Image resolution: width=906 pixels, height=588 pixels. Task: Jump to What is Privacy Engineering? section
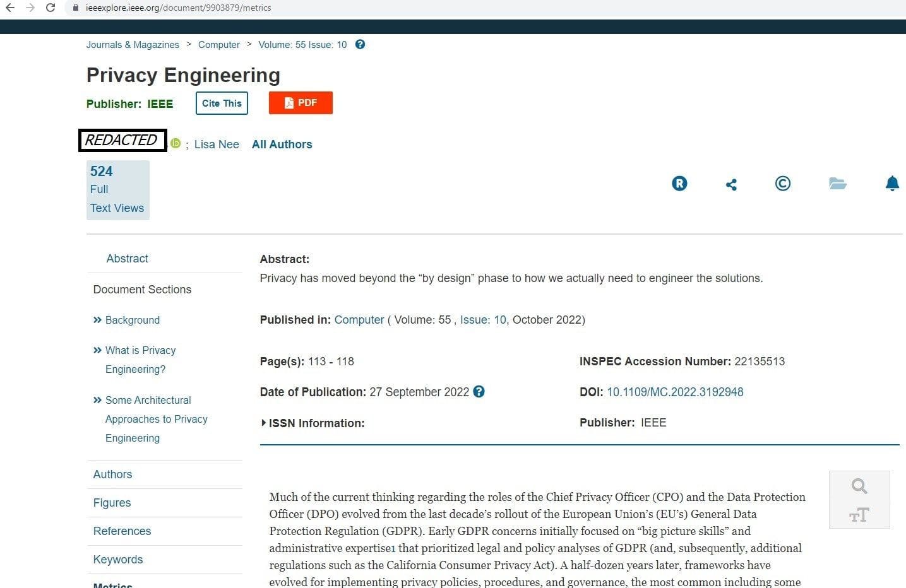pos(140,360)
